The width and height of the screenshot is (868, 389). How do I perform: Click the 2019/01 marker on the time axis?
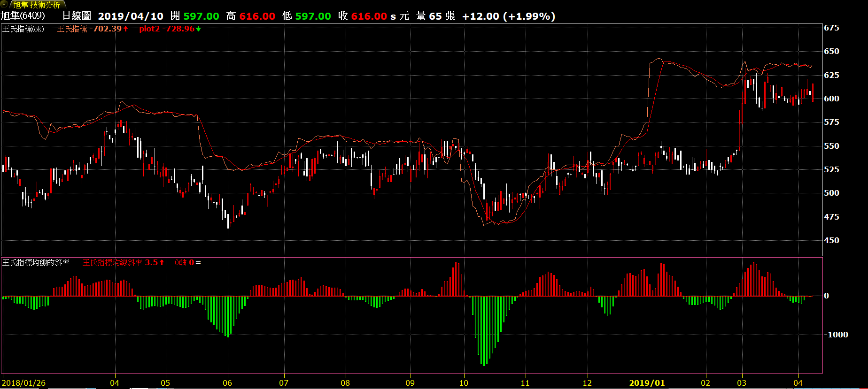[647, 383]
